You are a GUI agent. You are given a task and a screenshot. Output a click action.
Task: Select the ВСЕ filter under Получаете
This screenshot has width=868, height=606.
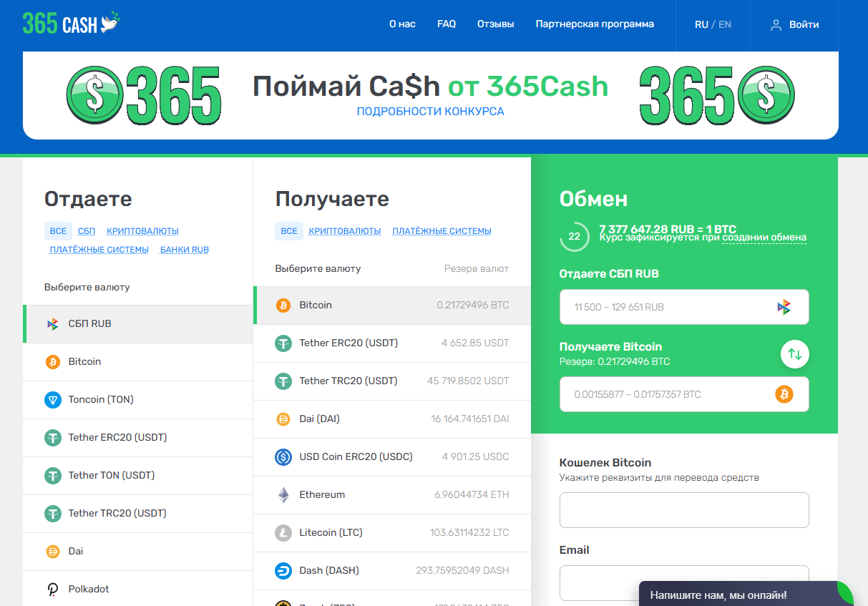tap(289, 231)
